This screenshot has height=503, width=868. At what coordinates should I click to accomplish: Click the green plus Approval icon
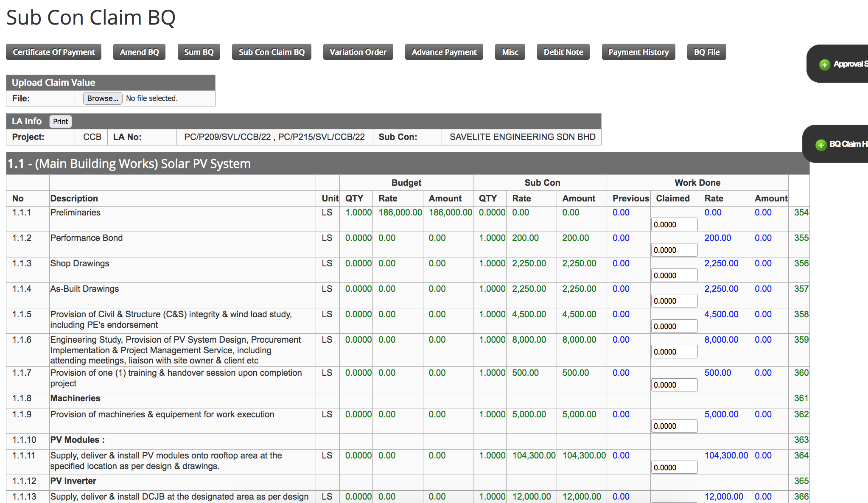(824, 64)
